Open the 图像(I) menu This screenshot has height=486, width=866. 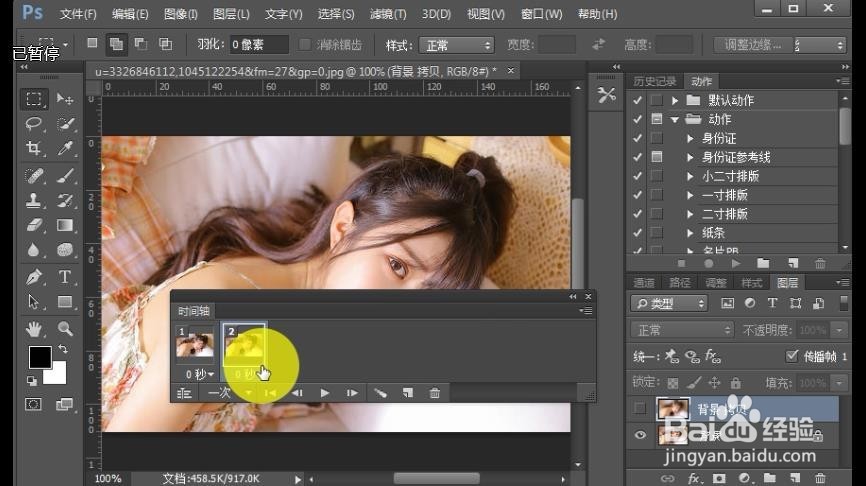(x=181, y=14)
